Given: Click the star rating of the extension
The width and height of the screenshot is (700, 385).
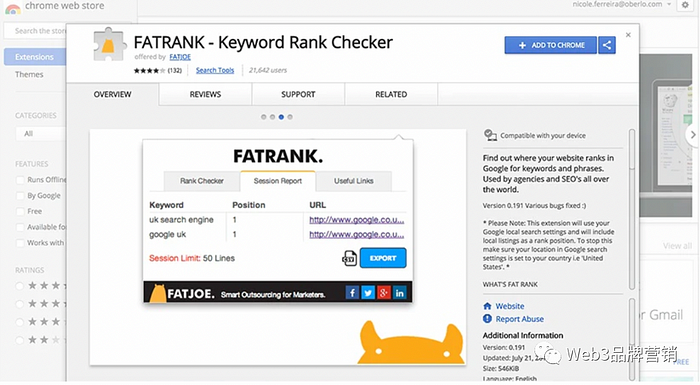Looking at the screenshot, I should tap(150, 71).
